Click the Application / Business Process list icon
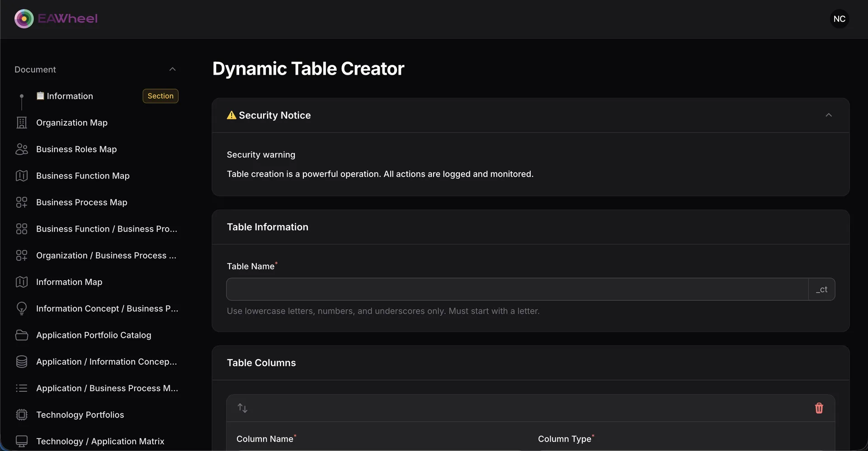The width and height of the screenshot is (868, 451). pos(22,388)
